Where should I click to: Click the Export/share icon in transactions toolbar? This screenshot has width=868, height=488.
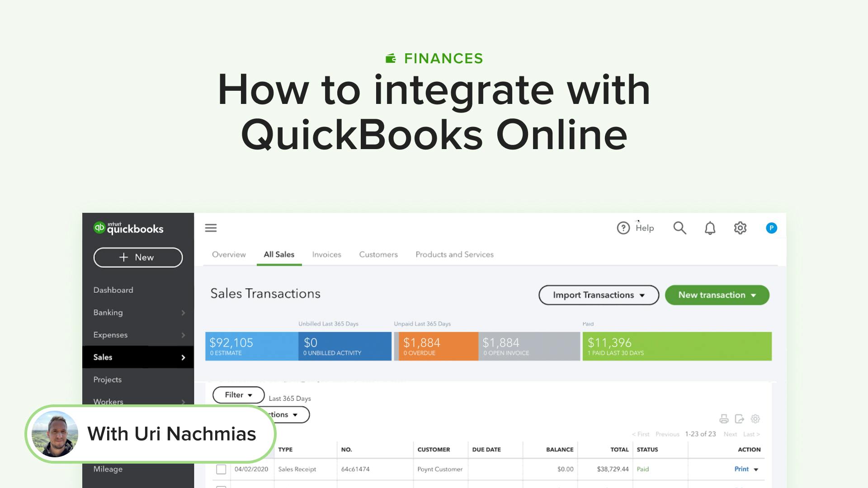point(738,418)
